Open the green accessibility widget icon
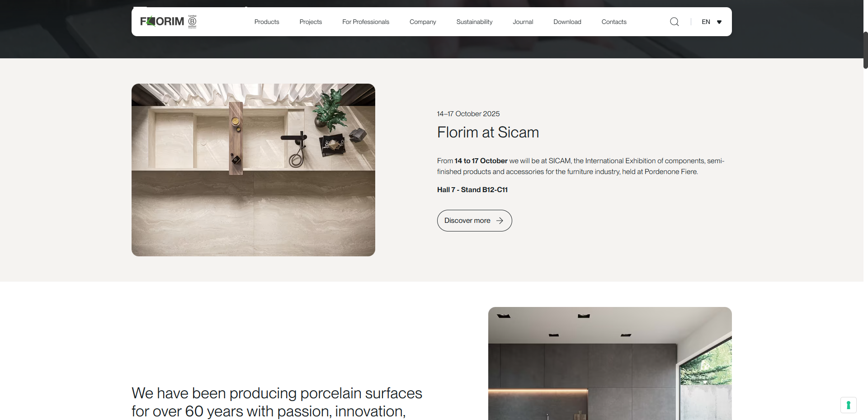Image resolution: width=868 pixels, height=420 pixels. 849,405
